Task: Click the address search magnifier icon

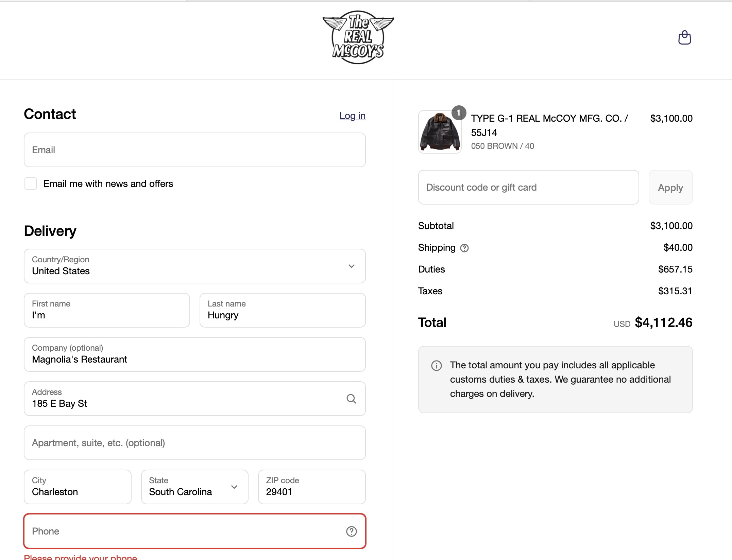Action: [351, 399]
